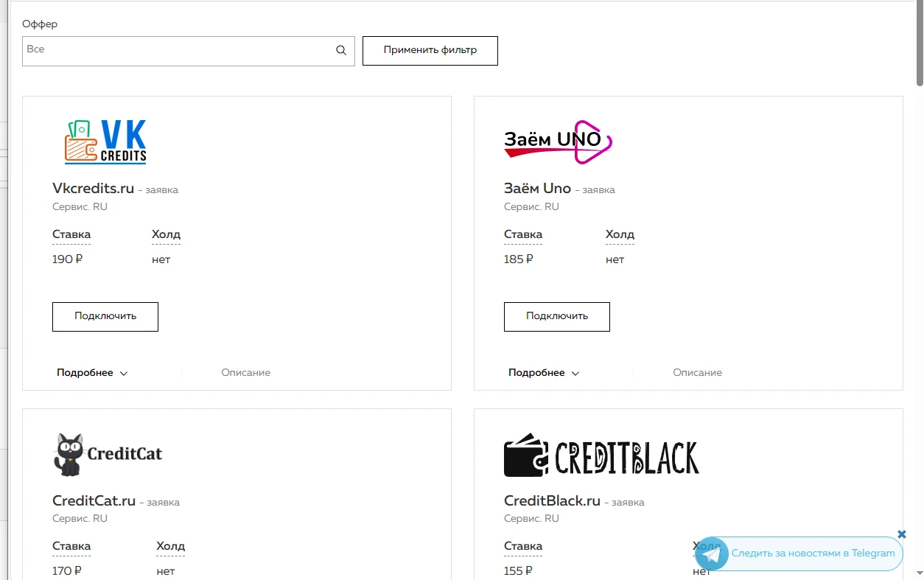Click the Заём UNO logo
Screen dimensions: 924x580
(x=558, y=142)
